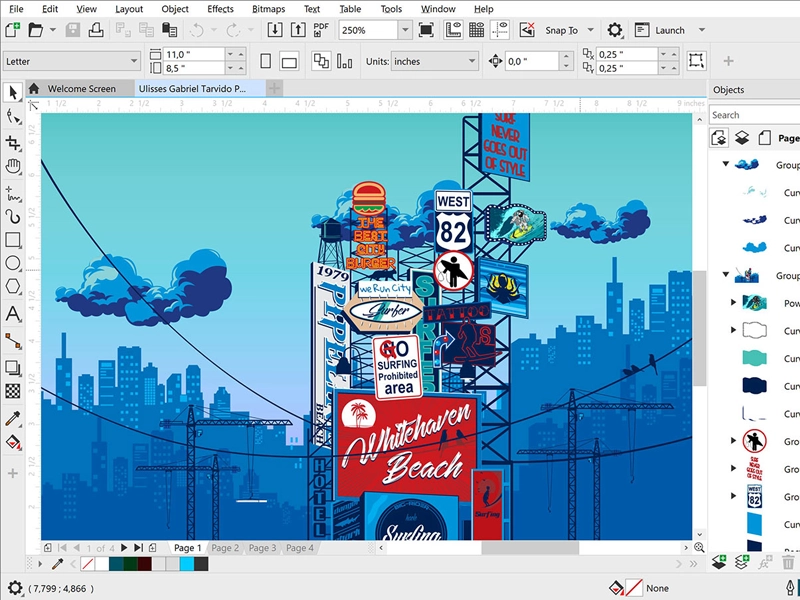
Task: Set page orientation to Portrait
Action: point(265,61)
